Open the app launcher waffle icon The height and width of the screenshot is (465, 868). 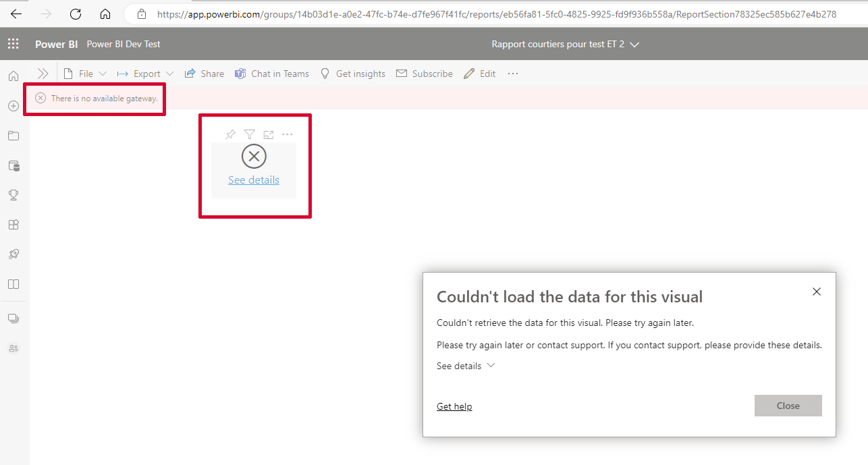13,44
